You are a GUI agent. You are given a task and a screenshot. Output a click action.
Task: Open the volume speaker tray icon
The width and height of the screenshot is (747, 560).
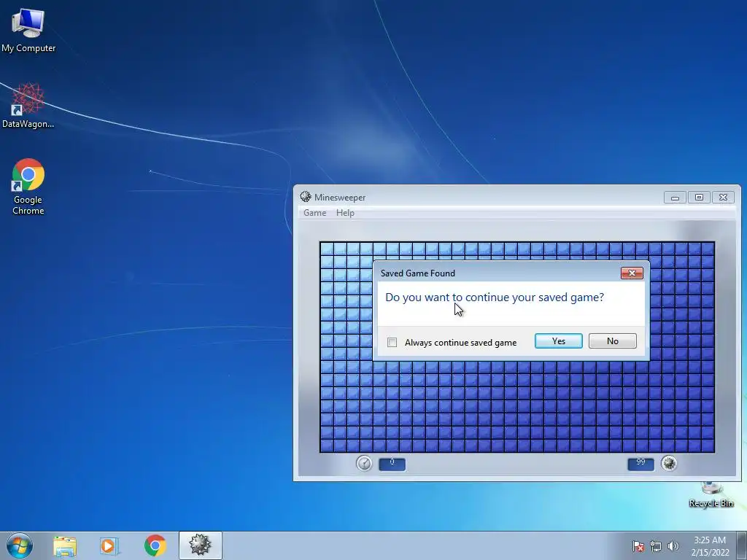coord(673,546)
